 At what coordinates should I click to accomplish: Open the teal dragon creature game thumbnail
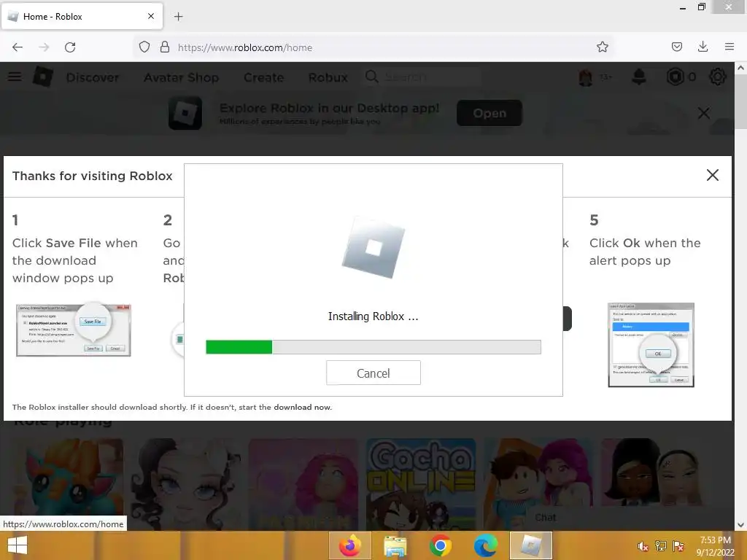tap(68, 484)
